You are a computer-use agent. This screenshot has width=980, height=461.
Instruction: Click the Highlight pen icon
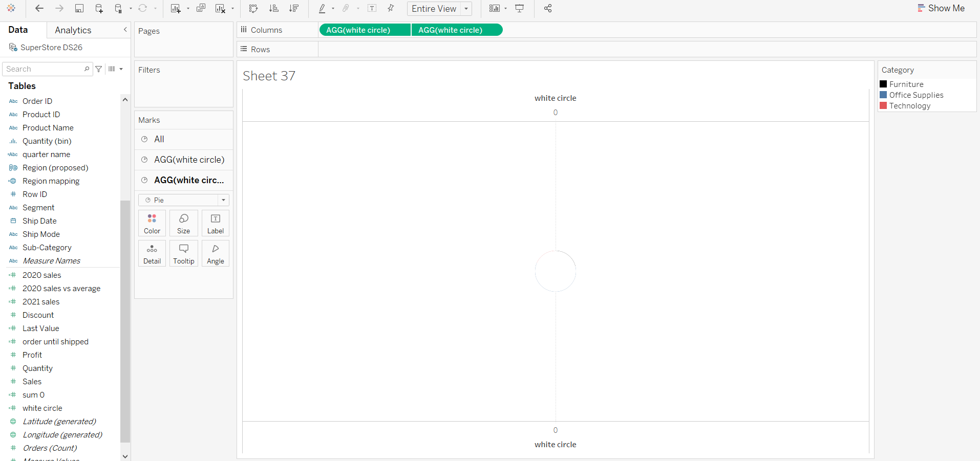click(322, 8)
